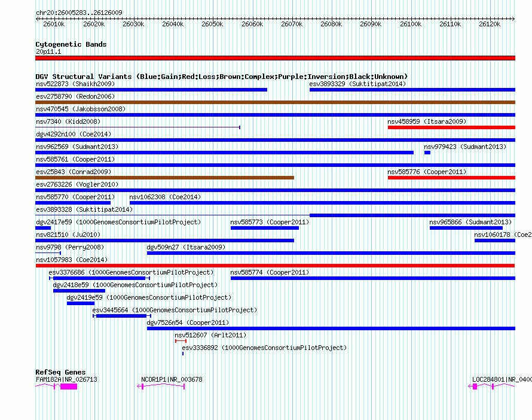Select the nsv965866 (Sudmant2013) blue bar
Image resolution: width=532 pixels, height=420 pixels.
point(466,228)
